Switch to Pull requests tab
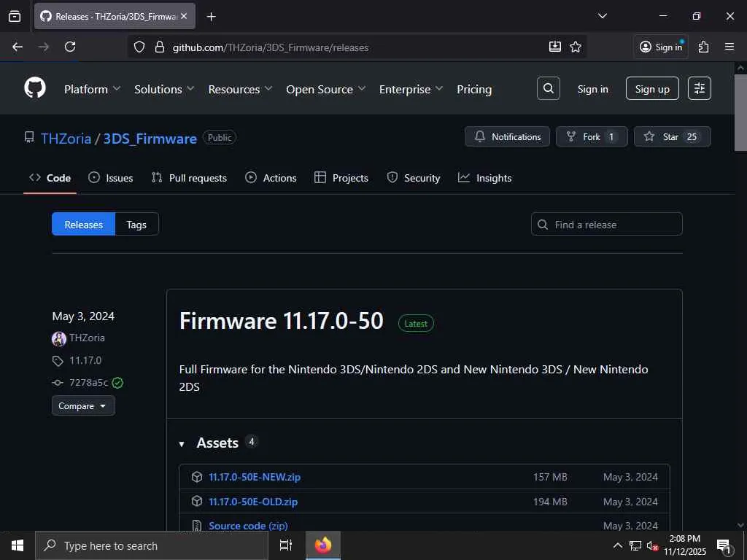The image size is (747, 560). [x=189, y=178]
